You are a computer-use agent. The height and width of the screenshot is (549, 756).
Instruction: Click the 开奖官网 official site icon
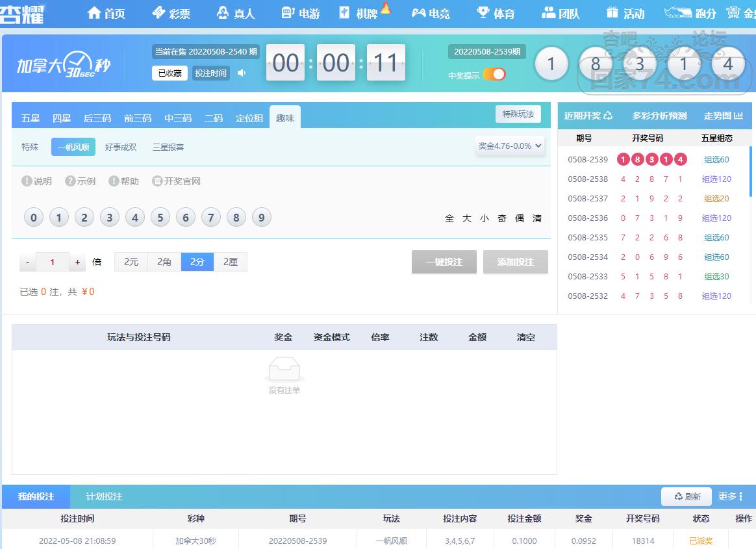pos(157,181)
